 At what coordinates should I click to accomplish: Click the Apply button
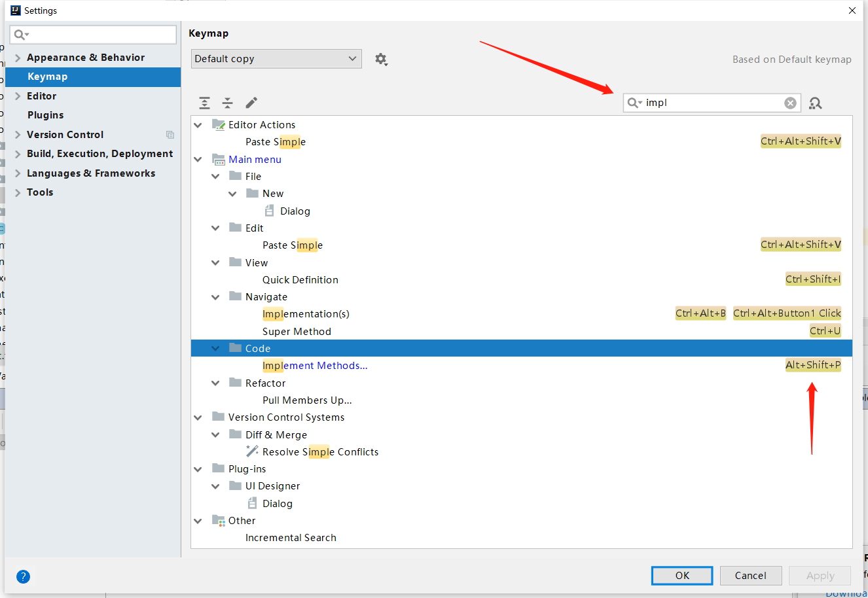point(820,576)
